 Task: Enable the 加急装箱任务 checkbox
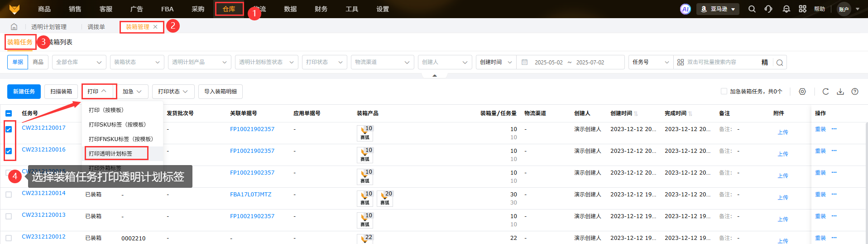(724, 91)
